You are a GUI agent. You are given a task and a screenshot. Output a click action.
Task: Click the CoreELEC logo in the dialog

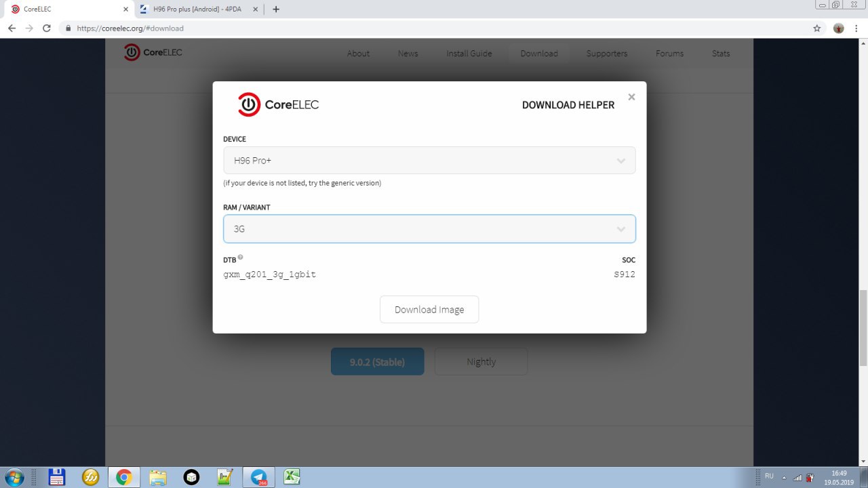click(278, 104)
